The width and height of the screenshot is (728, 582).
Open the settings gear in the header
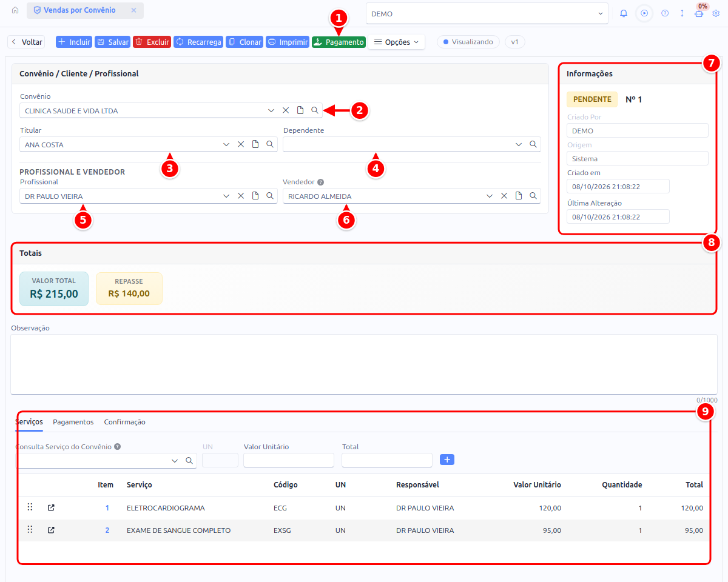716,13
